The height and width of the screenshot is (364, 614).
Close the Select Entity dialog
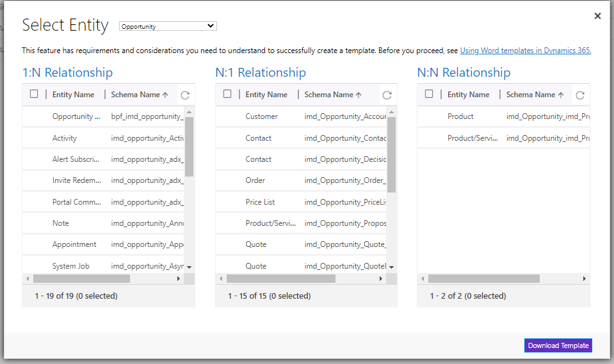pyautogui.click(x=597, y=16)
